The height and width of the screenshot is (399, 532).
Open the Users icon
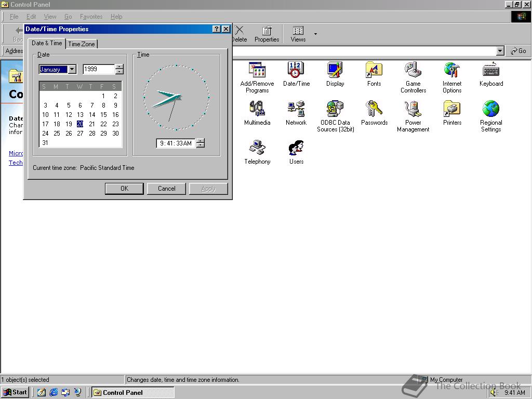pos(296,152)
